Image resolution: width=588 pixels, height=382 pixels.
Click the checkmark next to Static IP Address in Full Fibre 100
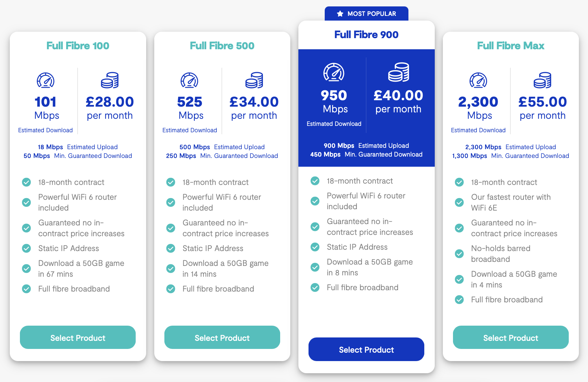point(26,248)
